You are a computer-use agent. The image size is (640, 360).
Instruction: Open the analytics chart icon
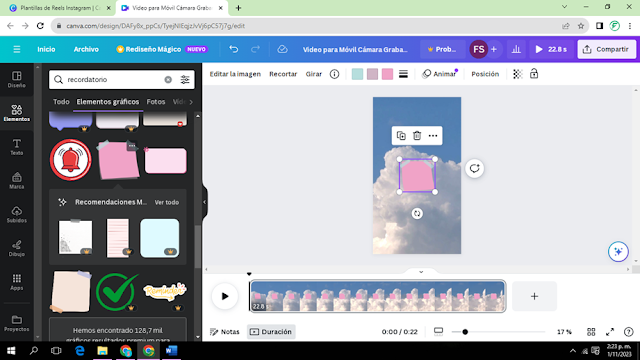click(x=516, y=49)
